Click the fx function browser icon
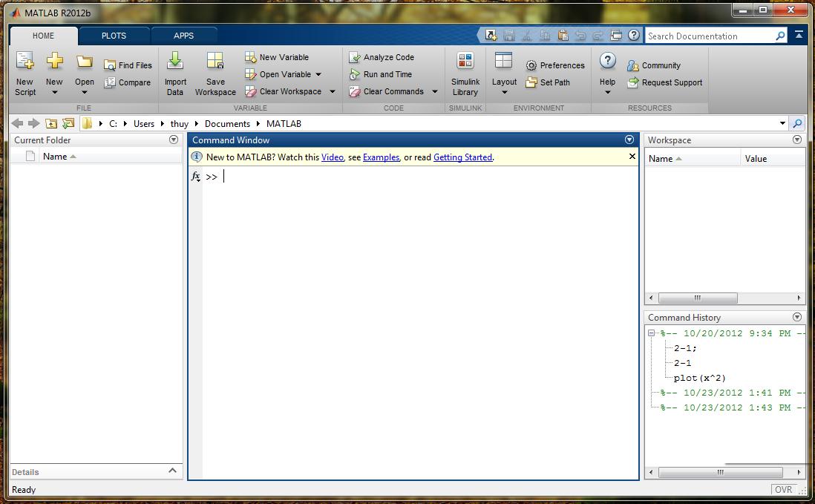The image size is (815, 504). pyautogui.click(x=196, y=177)
